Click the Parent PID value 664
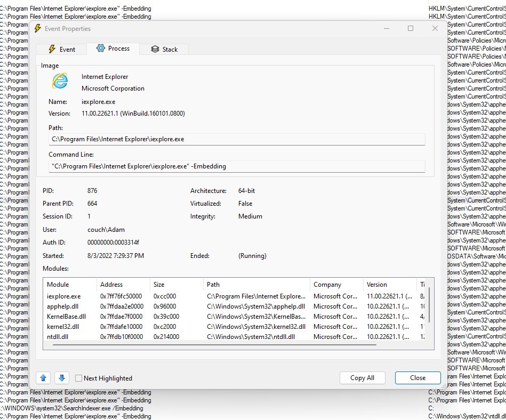This screenshot has width=506, height=420. [92, 204]
